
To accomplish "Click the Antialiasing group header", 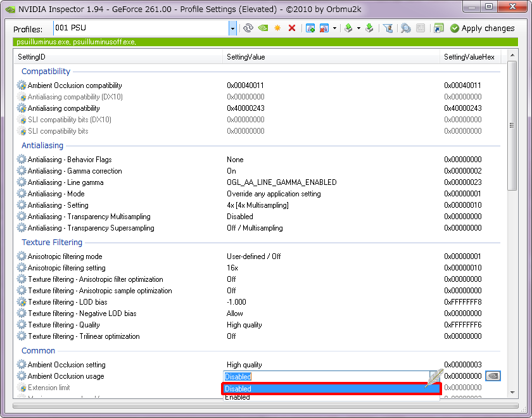I will point(42,145).
